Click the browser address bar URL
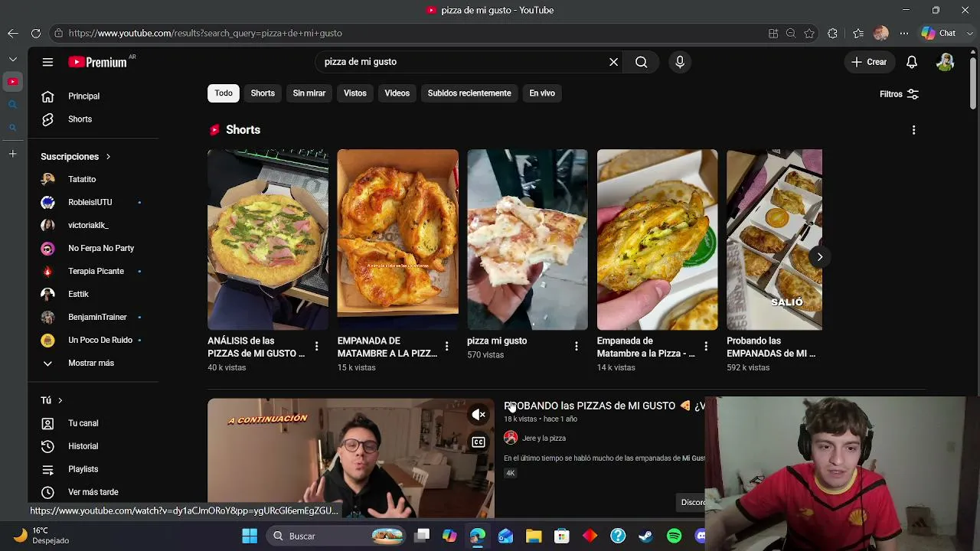This screenshot has width=980, height=551. tap(205, 33)
